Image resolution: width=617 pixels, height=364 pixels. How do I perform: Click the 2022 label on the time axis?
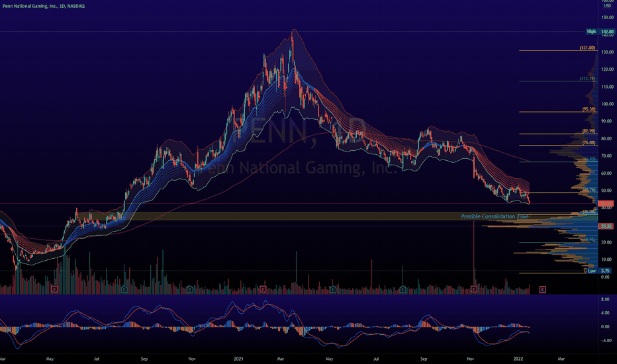tap(518, 359)
